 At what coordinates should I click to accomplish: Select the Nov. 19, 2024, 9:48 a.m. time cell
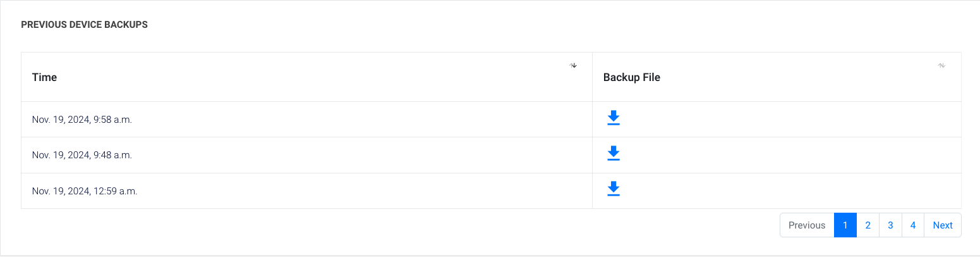[82, 155]
